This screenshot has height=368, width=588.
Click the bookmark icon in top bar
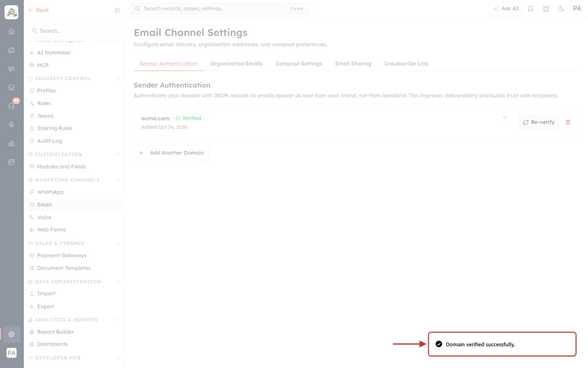531,9
